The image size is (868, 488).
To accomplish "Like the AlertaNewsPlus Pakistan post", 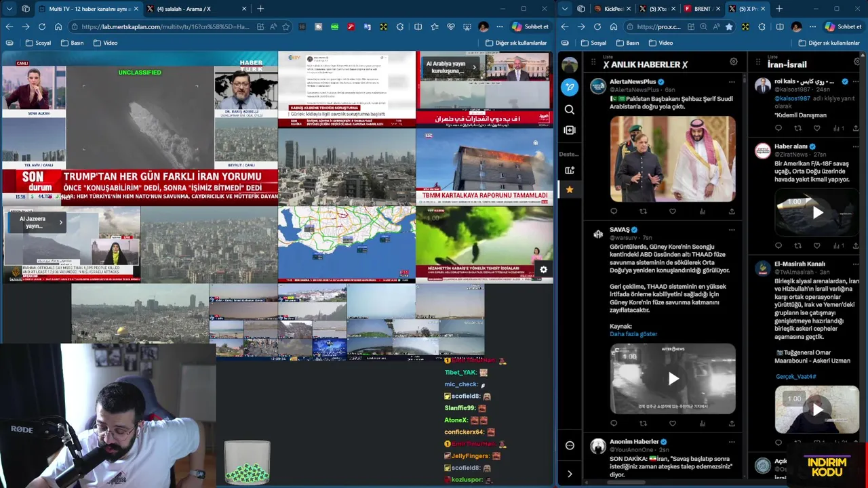I will pyautogui.click(x=673, y=211).
